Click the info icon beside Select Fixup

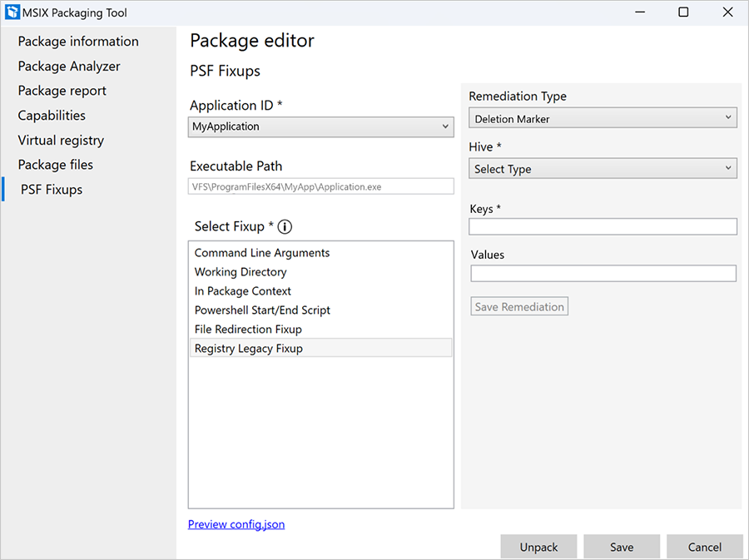(x=285, y=227)
